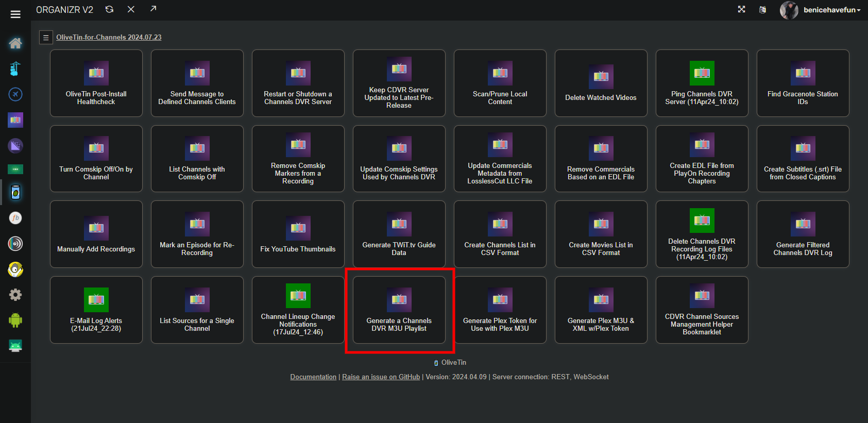Toggle the OliveTin section list button
Viewport: 868px width, 423px height.
tap(46, 38)
